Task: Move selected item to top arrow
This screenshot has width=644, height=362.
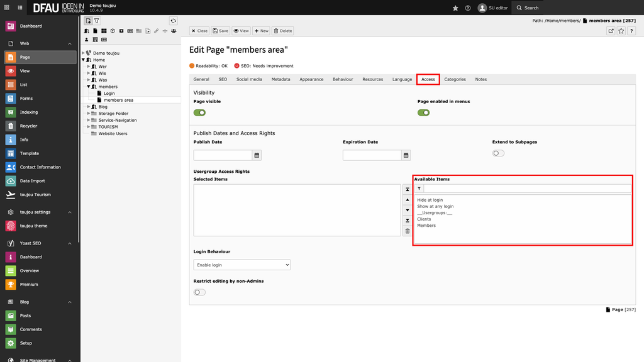Action: (408, 189)
